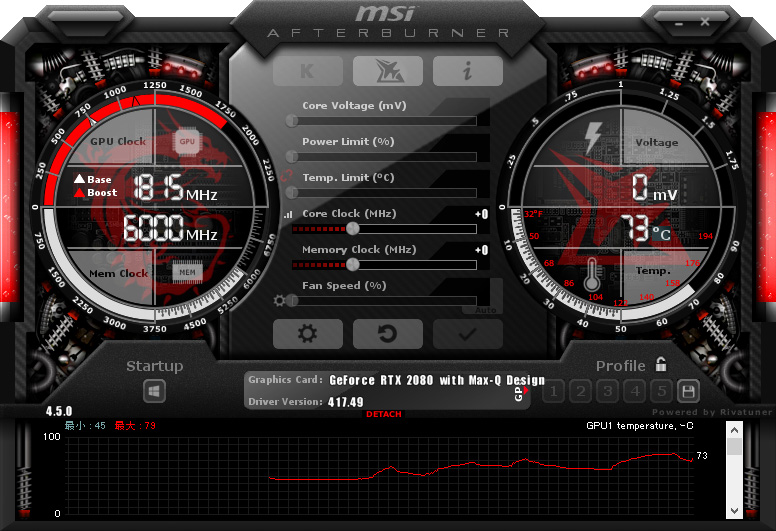Image resolution: width=776 pixels, height=531 pixels.
Task: Click the Startup label
Action: 154,366
